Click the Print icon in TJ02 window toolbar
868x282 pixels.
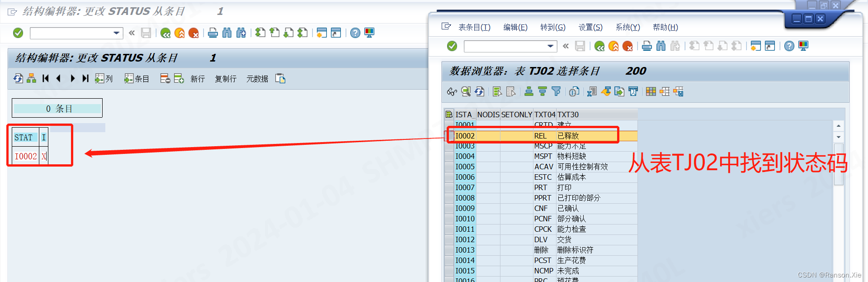[x=647, y=46]
